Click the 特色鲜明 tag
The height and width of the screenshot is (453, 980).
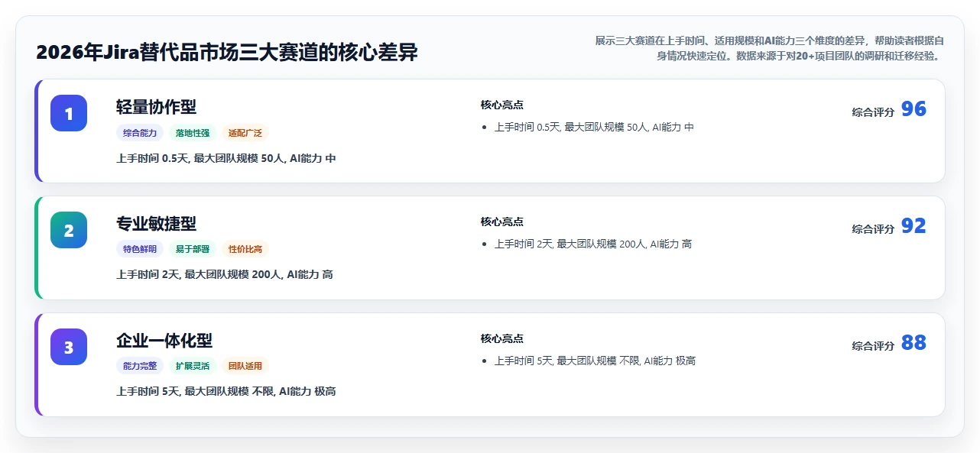click(x=140, y=249)
